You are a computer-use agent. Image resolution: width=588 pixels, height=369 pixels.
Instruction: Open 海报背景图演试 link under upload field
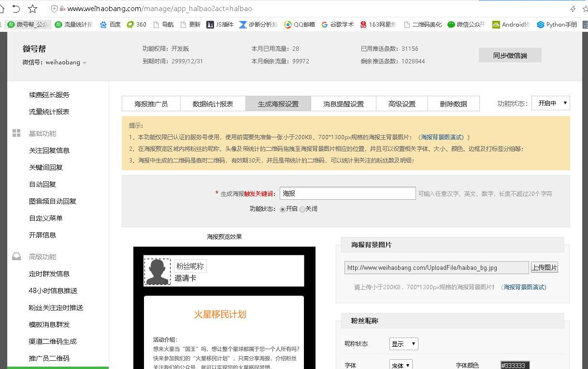[525, 287]
